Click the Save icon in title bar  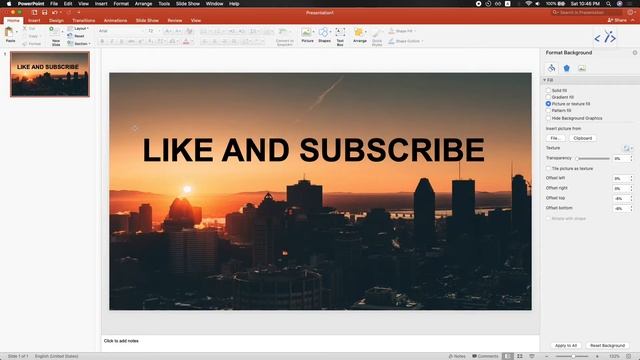click(x=44, y=13)
